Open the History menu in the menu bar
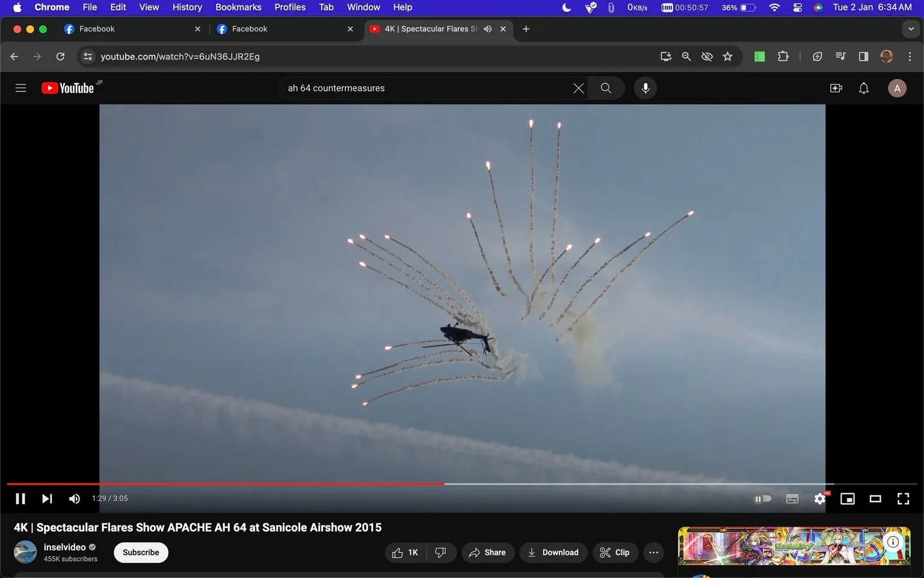The height and width of the screenshot is (578, 924). [x=186, y=7]
